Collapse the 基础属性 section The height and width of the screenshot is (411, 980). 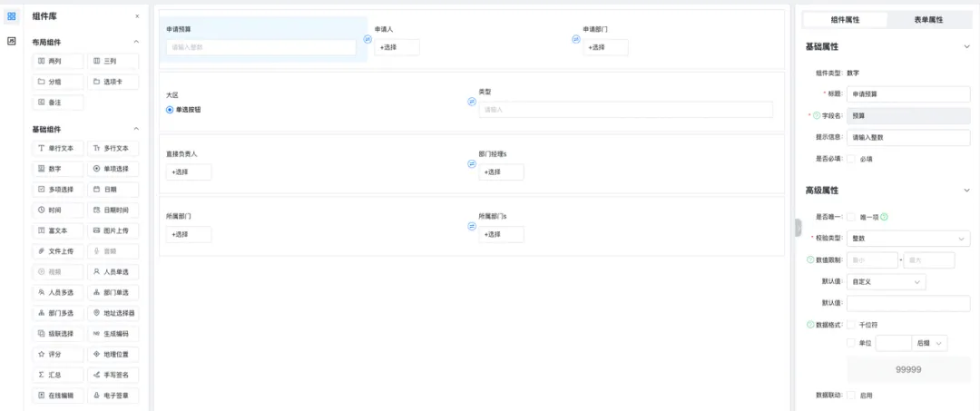pyautogui.click(x=965, y=46)
